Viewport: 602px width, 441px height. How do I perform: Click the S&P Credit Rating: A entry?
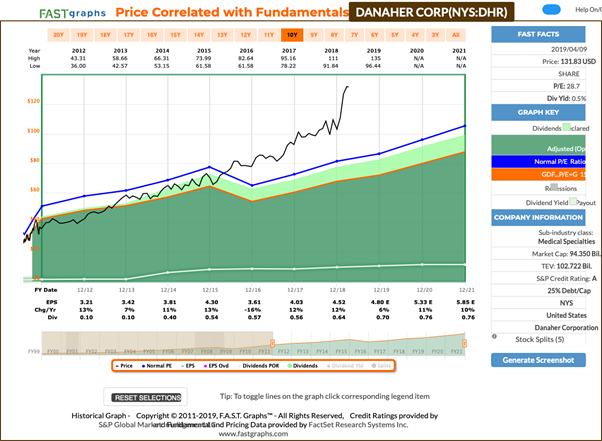[567, 278]
